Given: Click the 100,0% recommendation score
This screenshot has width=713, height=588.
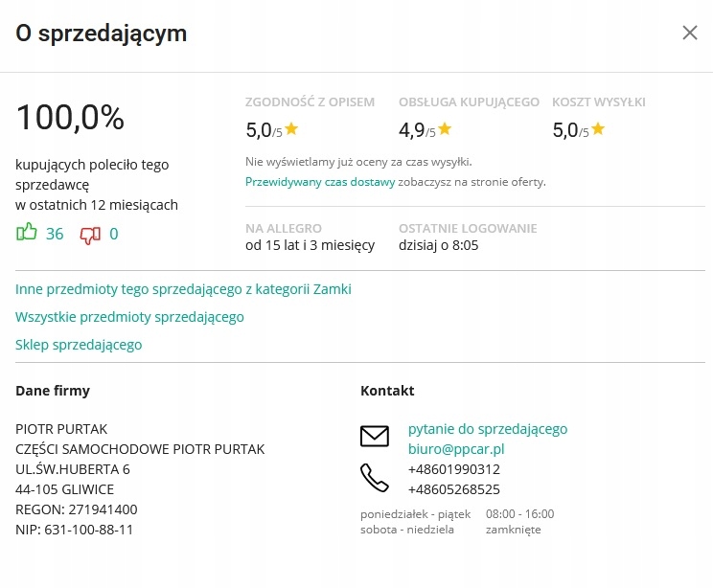Looking at the screenshot, I should (70, 118).
